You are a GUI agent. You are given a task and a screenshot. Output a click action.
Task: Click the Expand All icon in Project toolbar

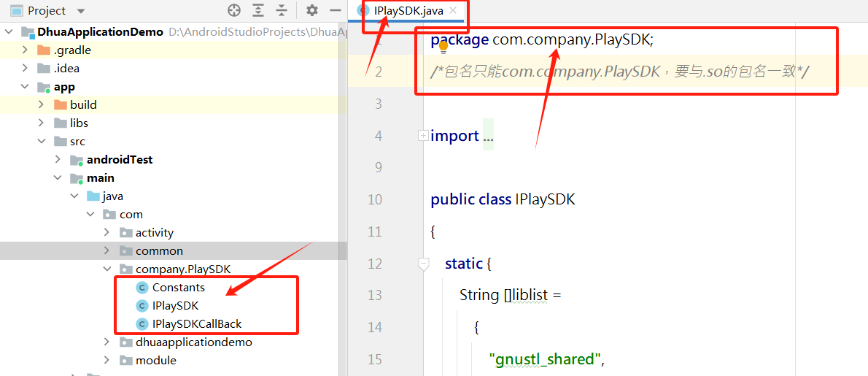(x=258, y=10)
